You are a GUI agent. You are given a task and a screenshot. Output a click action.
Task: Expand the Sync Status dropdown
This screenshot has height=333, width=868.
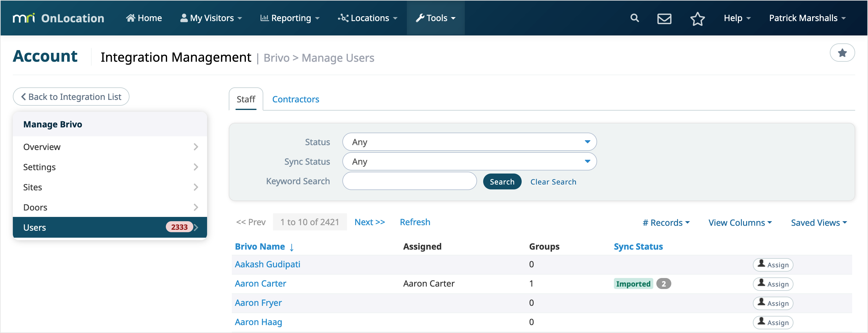(469, 161)
